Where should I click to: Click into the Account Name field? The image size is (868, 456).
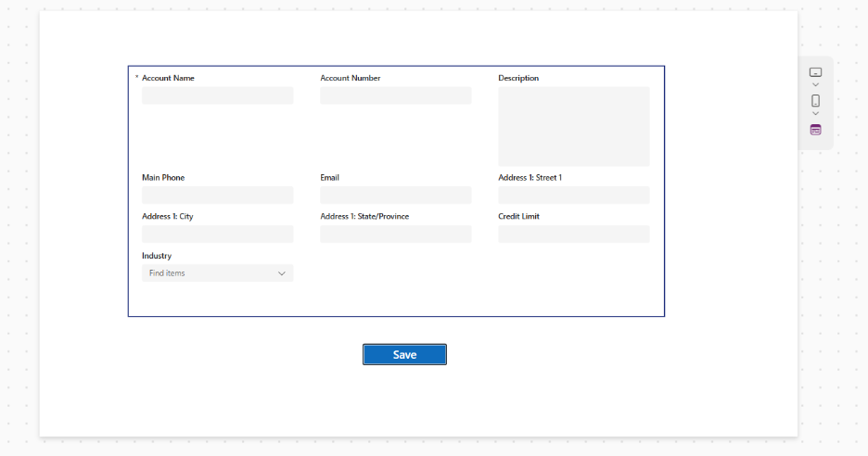217,95
